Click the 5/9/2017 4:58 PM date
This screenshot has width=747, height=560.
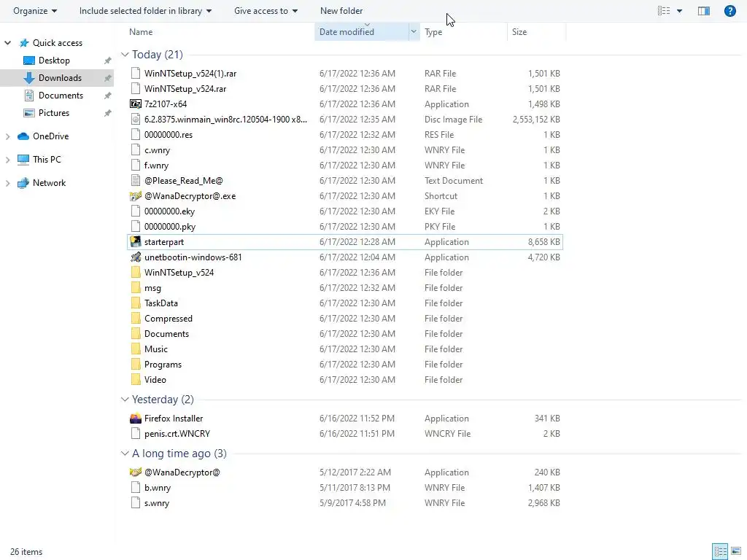click(x=352, y=503)
